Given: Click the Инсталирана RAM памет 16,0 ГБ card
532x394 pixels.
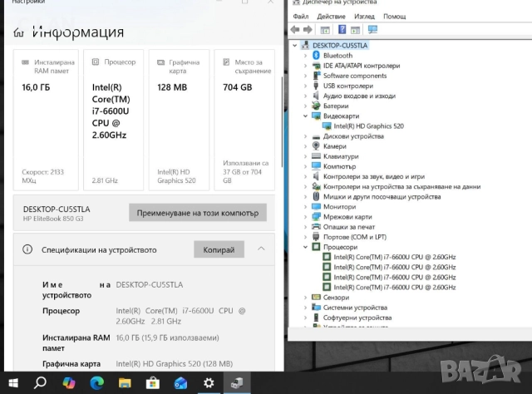Looking at the screenshot, I should tap(46, 120).
